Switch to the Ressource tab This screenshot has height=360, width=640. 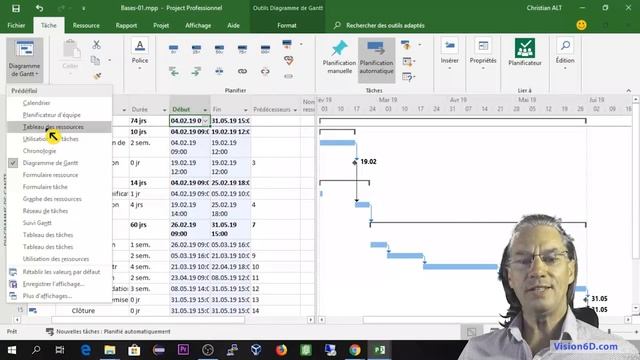click(86, 25)
